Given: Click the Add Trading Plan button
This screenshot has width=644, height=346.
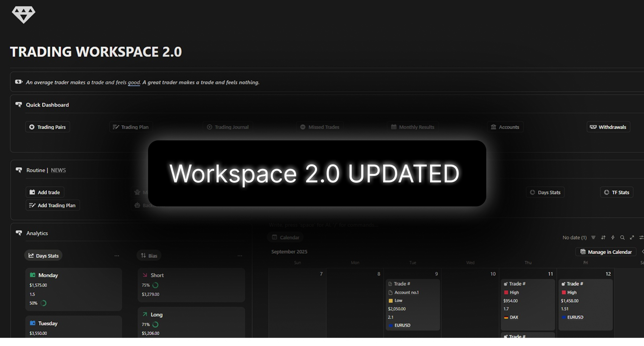Looking at the screenshot, I should coord(53,205).
